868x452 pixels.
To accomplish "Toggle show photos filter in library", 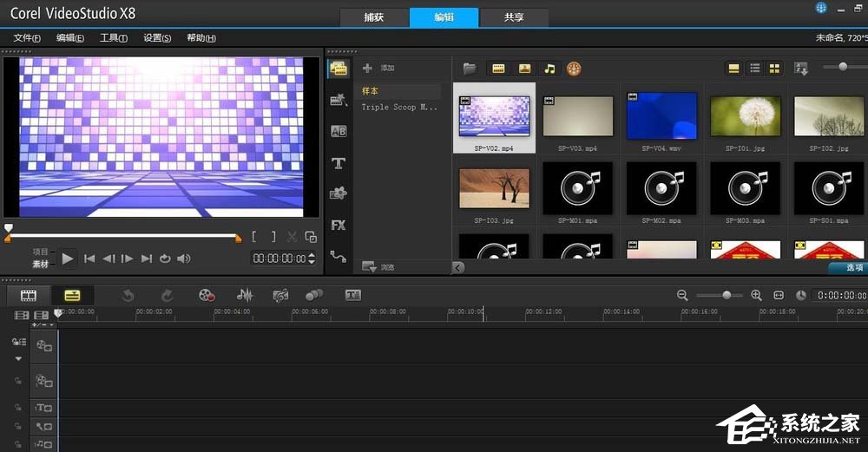I will [x=524, y=69].
